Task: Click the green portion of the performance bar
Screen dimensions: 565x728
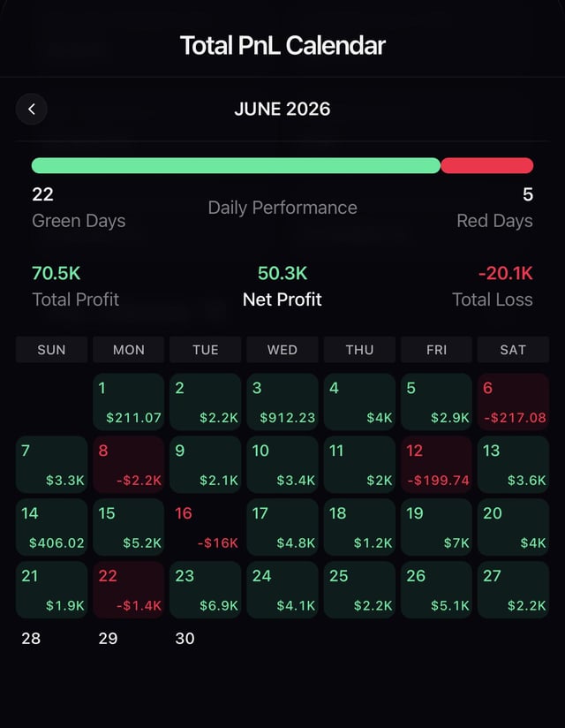Action: (x=236, y=166)
